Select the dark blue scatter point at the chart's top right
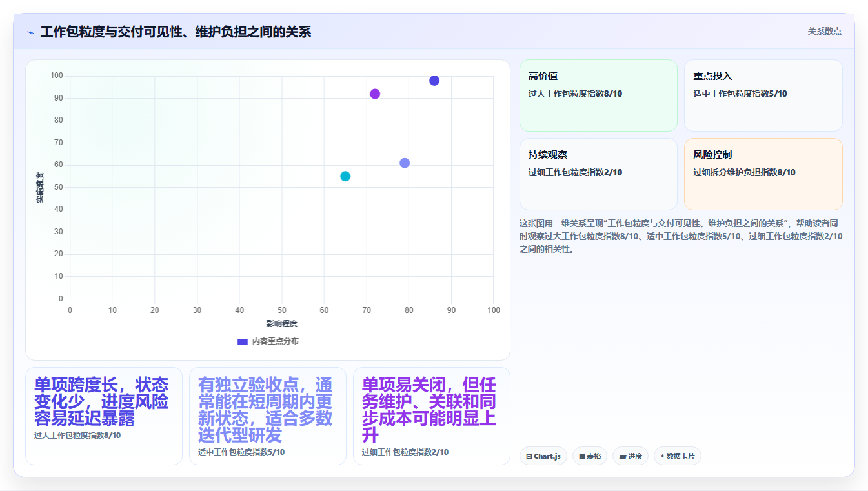Screen dimensions: 868x491 click(x=434, y=81)
